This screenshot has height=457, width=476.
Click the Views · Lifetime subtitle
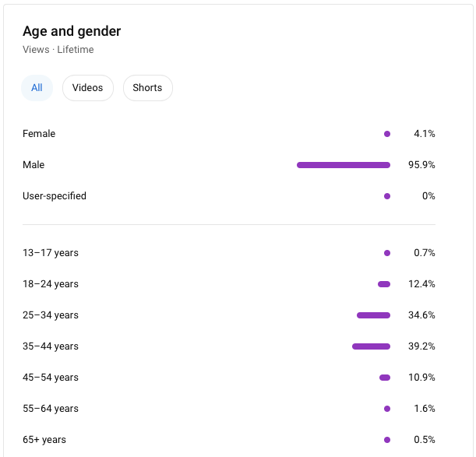[58, 50]
